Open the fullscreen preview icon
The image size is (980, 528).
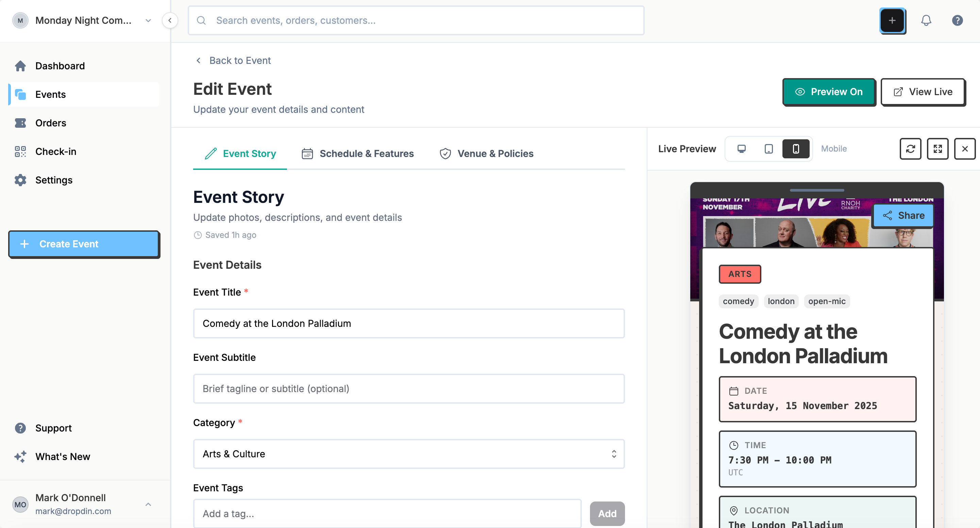[x=937, y=148]
